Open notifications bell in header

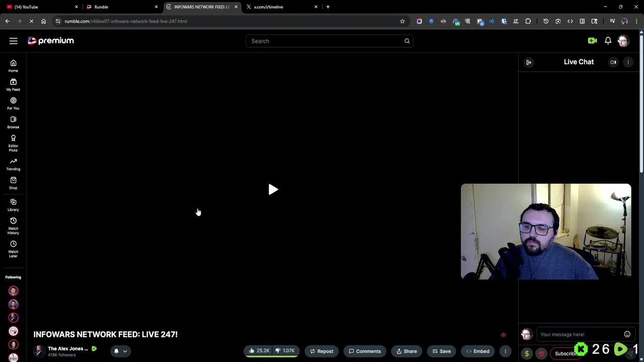click(x=608, y=41)
